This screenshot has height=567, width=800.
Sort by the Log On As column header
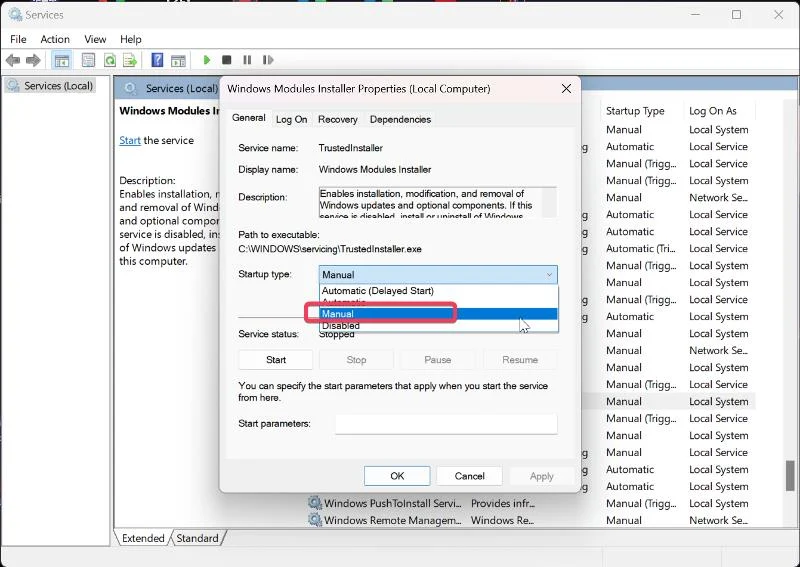click(713, 111)
